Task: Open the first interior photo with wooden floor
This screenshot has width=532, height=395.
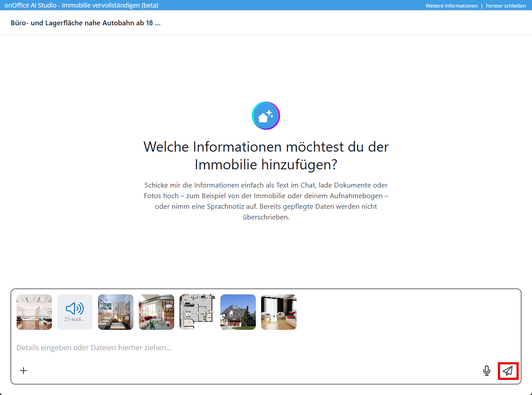Action: click(x=34, y=312)
